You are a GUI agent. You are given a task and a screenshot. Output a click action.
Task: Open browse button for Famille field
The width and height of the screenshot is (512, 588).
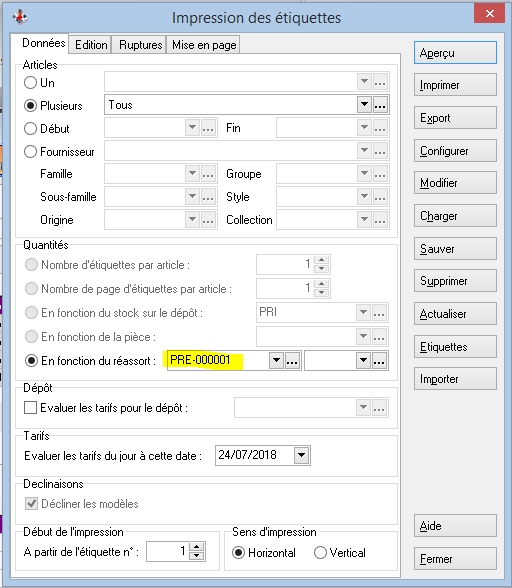tap(208, 174)
